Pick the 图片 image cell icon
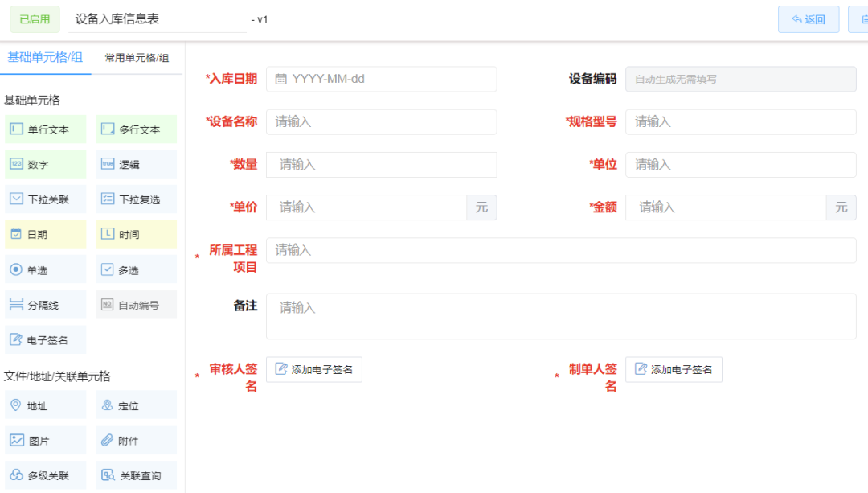 click(x=17, y=440)
